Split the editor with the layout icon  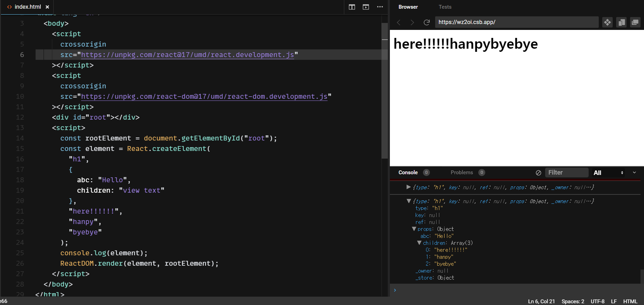click(352, 7)
